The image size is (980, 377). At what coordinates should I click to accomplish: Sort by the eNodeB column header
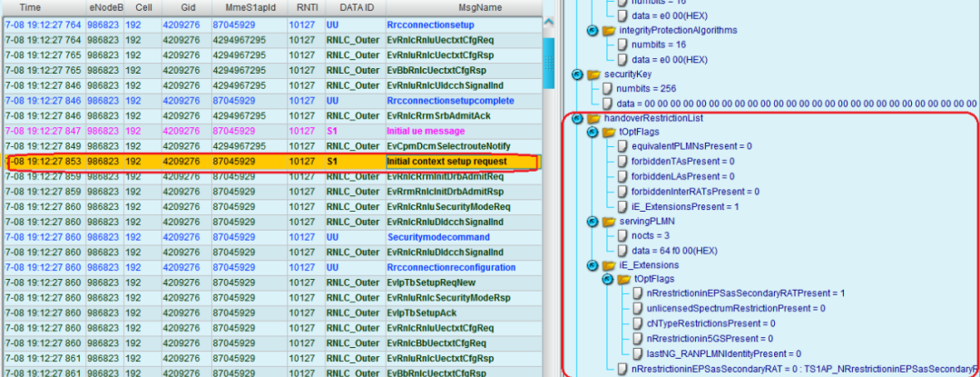point(105,9)
